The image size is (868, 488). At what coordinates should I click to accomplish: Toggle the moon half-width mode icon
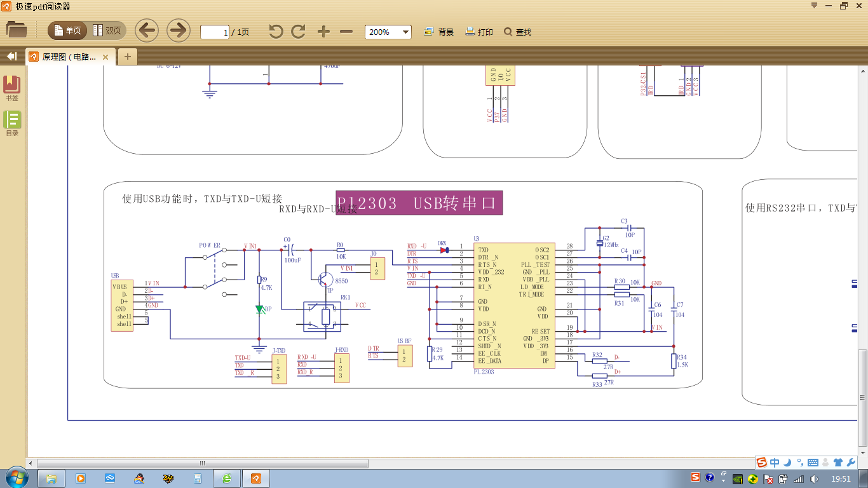[787, 463]
